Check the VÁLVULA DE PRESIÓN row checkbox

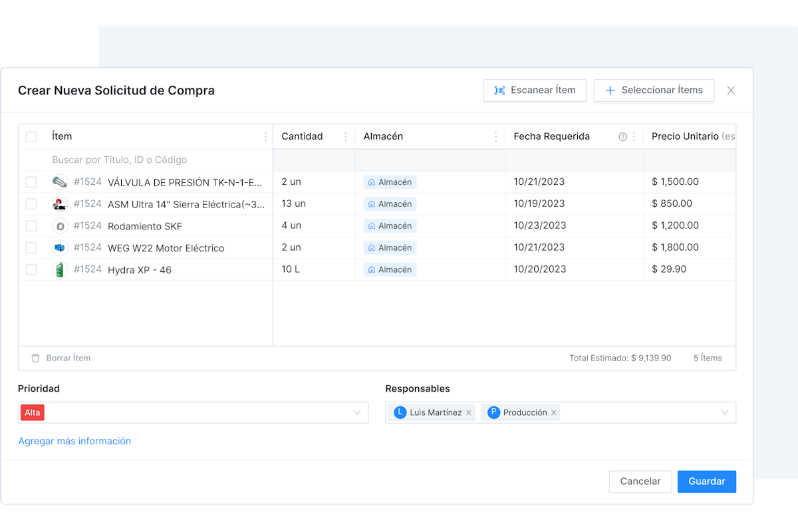click(x=31, y=182)
